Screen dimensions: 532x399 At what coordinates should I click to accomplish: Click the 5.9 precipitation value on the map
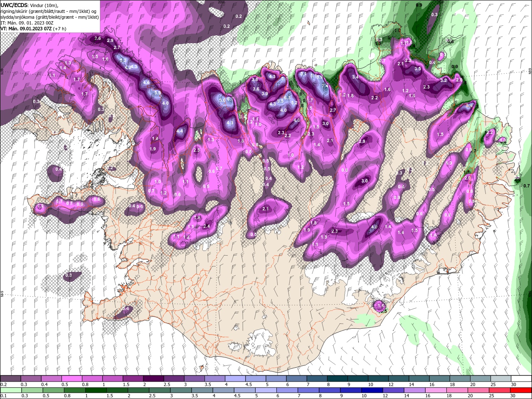157,93
